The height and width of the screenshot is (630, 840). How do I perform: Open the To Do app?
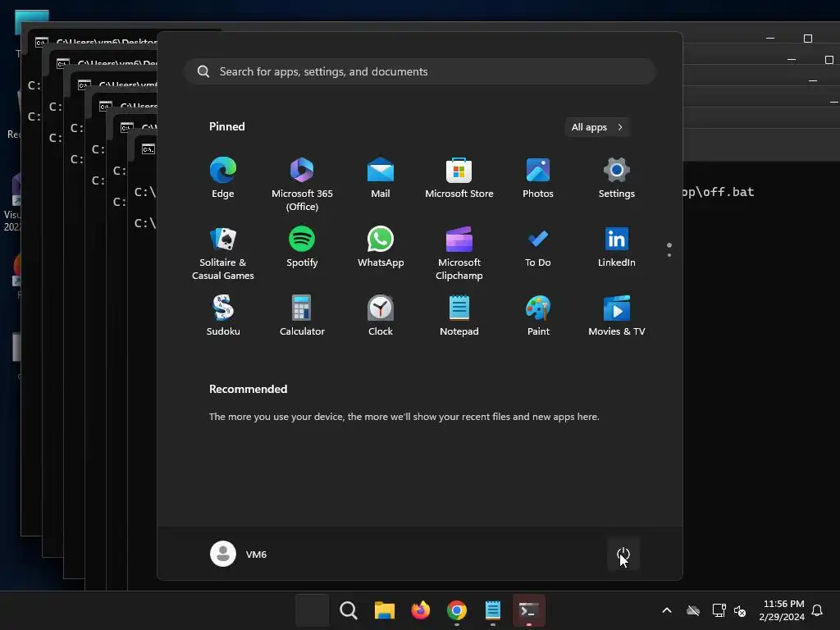[538, 247]
